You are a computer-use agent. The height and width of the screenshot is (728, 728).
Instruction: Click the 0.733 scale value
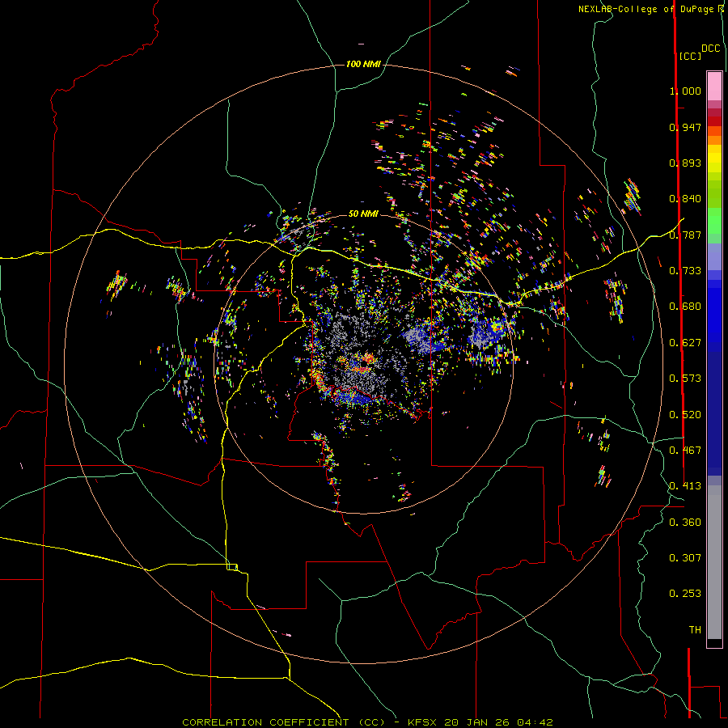[685, 271]
